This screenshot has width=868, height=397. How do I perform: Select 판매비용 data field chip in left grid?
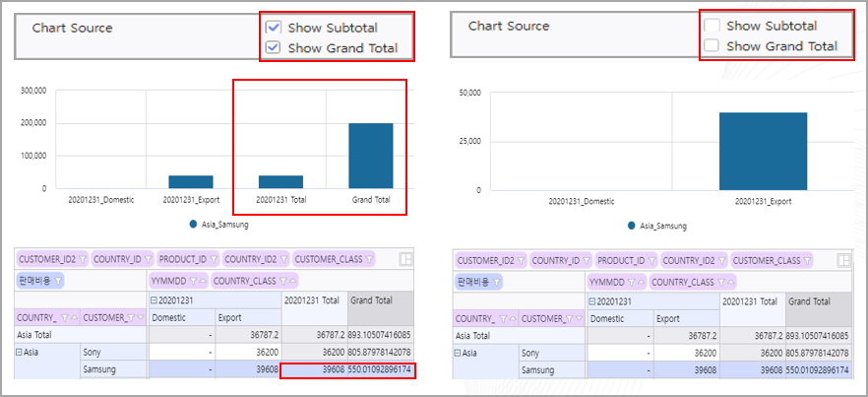40,281
